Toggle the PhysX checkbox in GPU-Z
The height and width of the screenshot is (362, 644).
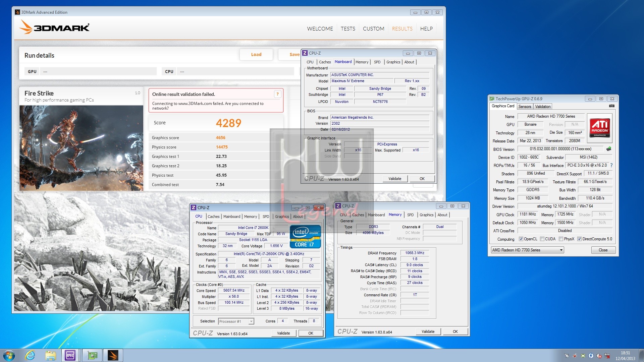click(x=561, y=239)
